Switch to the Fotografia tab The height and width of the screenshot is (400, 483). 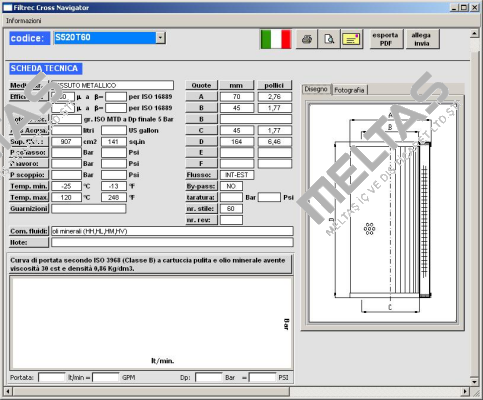point(349,90)
